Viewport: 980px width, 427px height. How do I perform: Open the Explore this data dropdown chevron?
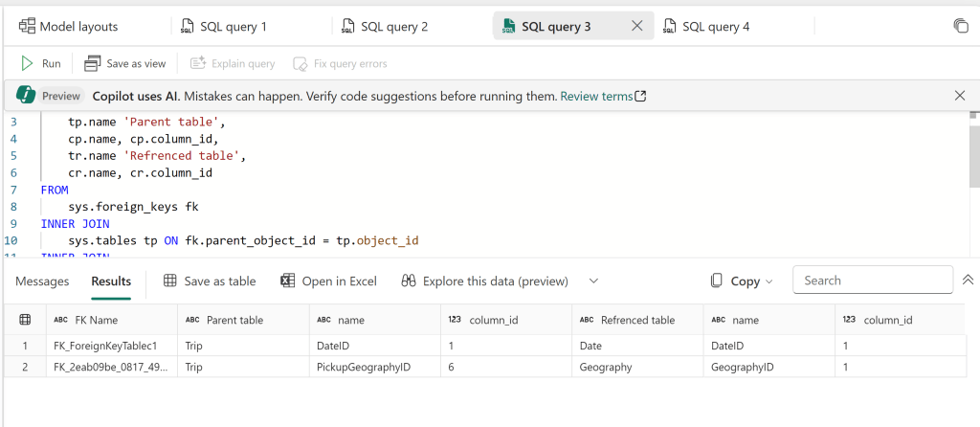(x=593, y=281)
